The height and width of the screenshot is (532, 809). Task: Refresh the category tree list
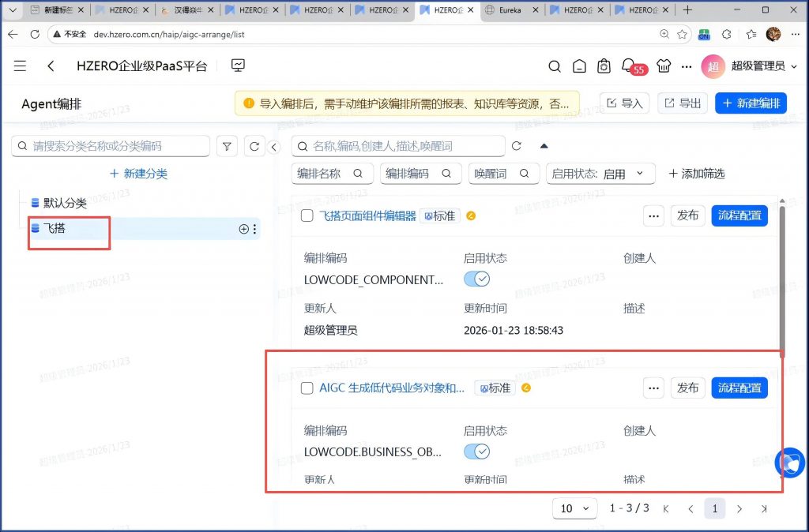click(x=254, y=146)
